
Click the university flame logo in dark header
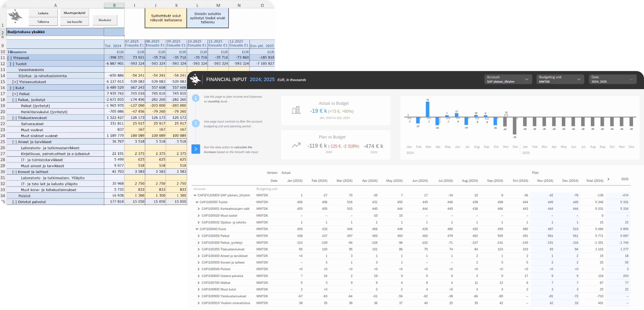pos(195,80)
